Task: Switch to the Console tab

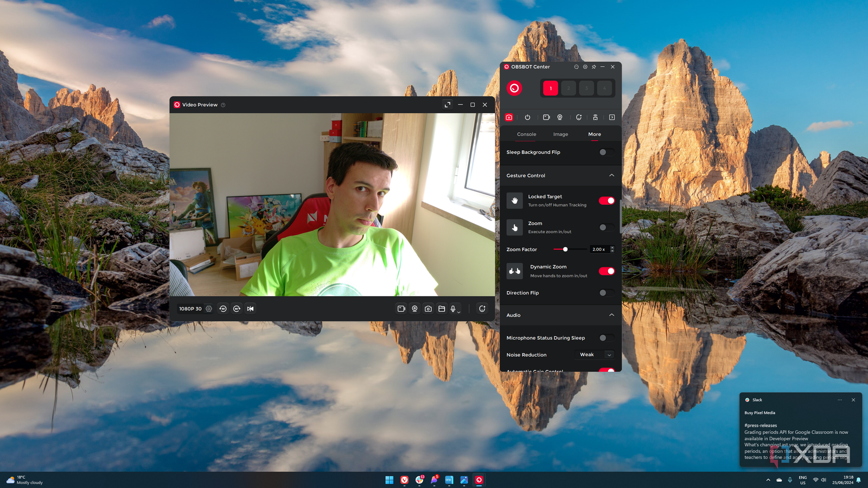Action: [526, 134]
